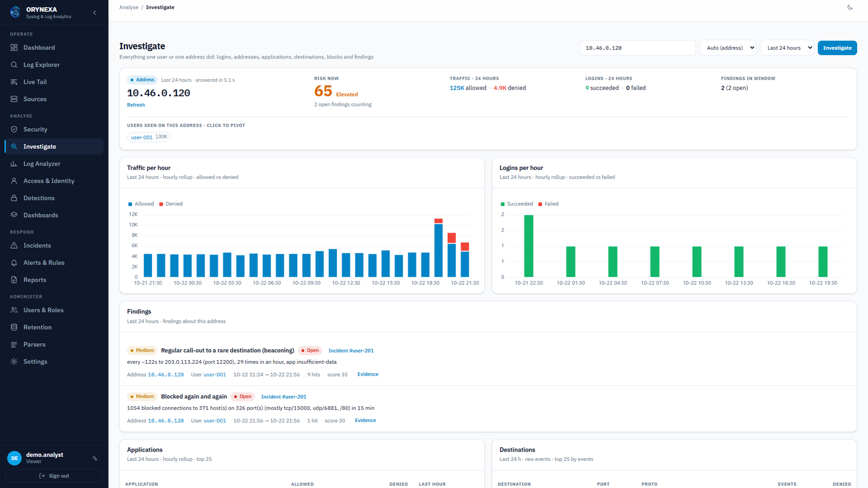Focus the address search input field
This screenshot has height=488, width=868.
pos(637,48)
